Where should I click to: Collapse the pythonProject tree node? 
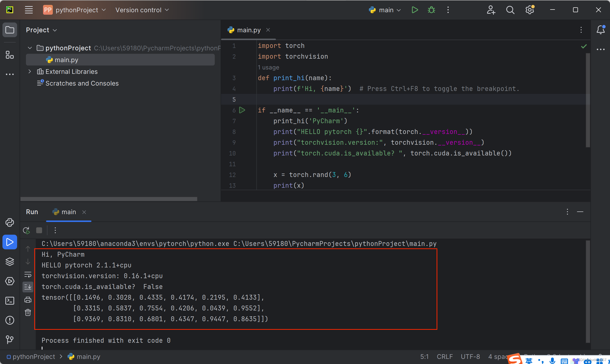tap(30, 48)
